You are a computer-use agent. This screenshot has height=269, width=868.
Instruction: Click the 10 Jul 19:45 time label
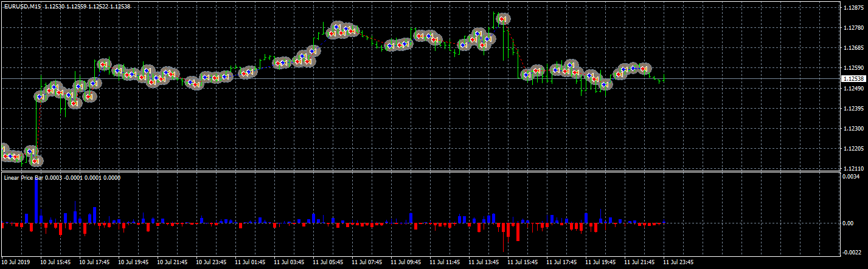133,262
